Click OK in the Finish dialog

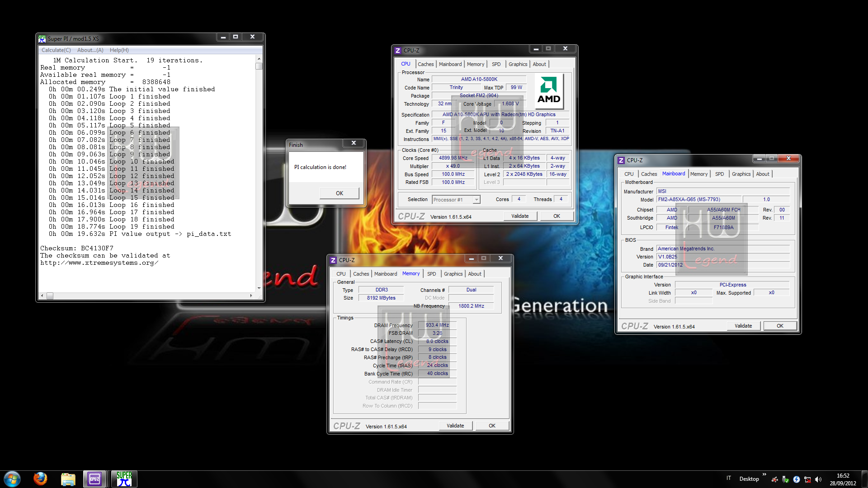pyautogui.click(x=340, y=193)
